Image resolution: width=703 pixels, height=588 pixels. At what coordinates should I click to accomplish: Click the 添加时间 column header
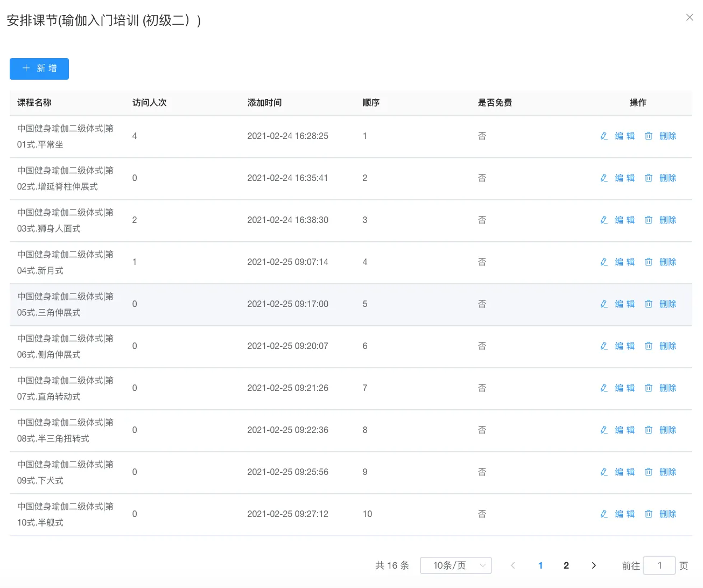pos(264,103)
